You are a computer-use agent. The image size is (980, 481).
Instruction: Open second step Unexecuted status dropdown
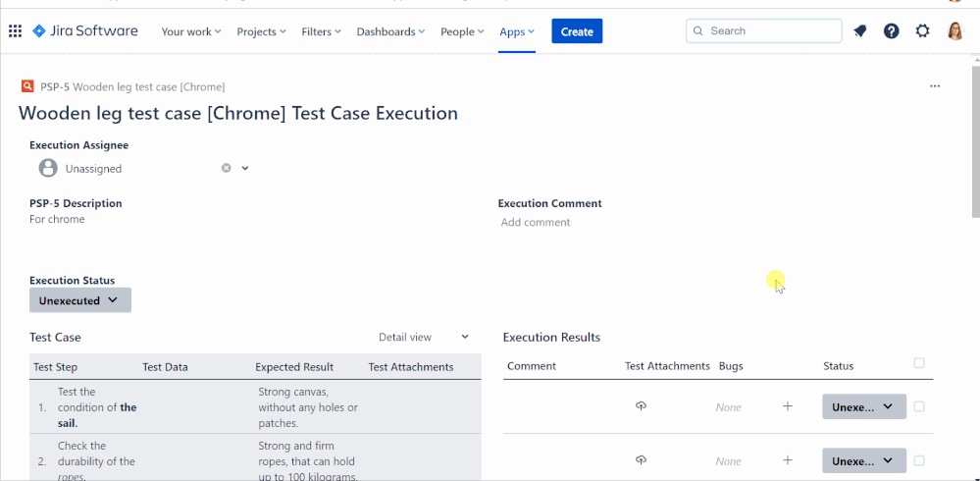(863, 461)
